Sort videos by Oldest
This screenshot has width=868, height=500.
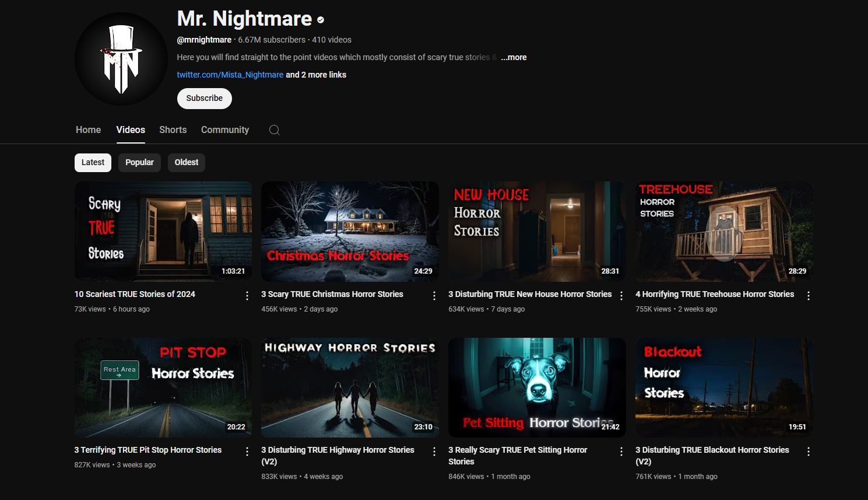(x=187, y=162)
